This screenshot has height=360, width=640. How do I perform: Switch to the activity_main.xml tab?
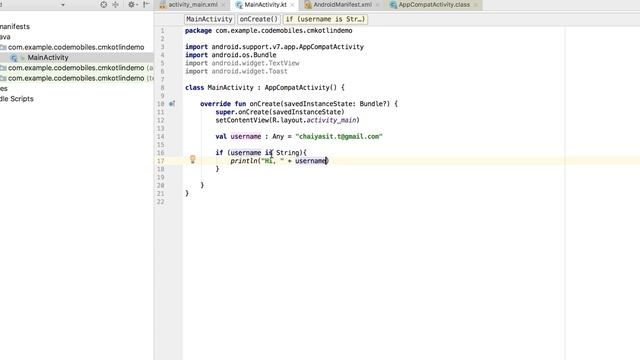coord(193,5)
